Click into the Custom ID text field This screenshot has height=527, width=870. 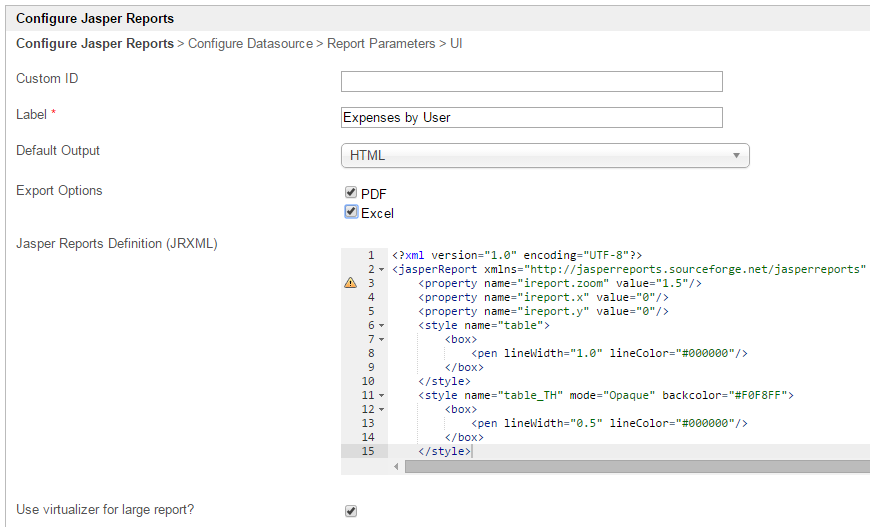[531, 81]
